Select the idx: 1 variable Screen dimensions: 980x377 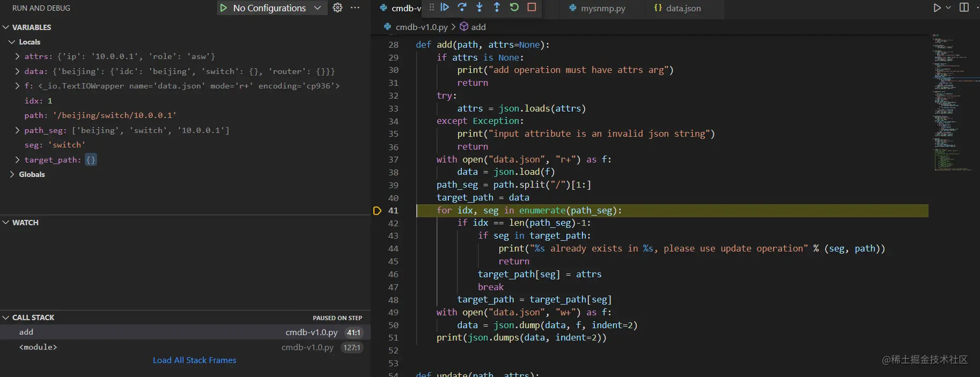point(185,101)
